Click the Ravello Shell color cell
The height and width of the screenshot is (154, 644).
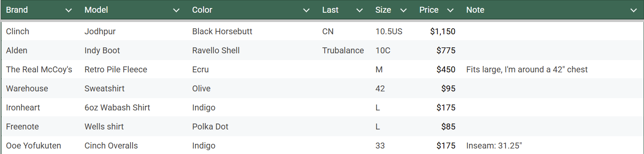pyautogui.click(x=216, y=50)
